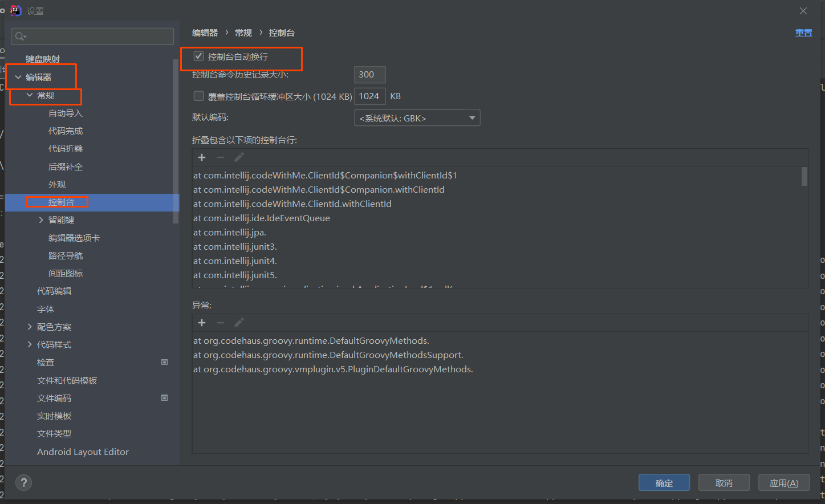Select 间距图标 in the settings tree

click(x=66, y=273)
